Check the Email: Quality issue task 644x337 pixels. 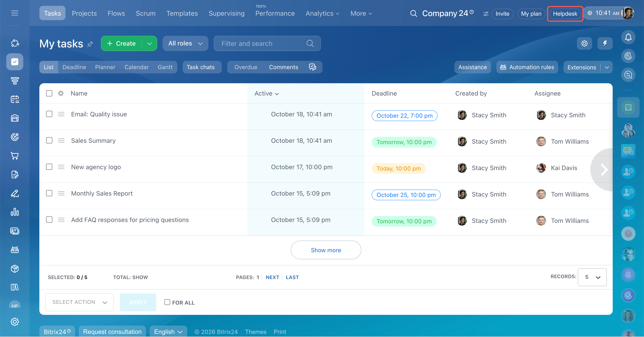[x=49, y=114]
